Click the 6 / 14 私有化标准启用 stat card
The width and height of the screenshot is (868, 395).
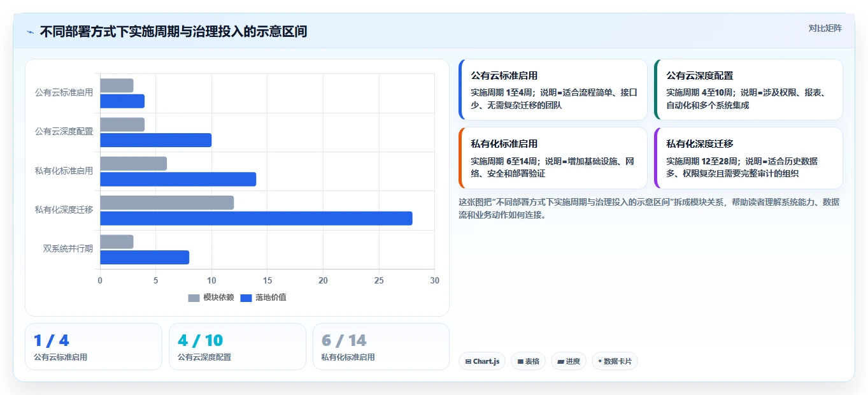pos(381,347)
